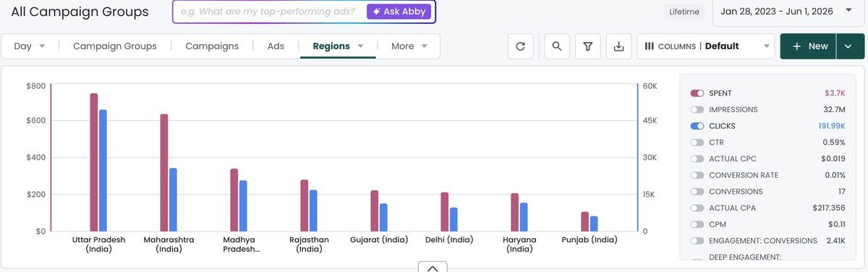Toggle the SPENT metric off

coord(697,93)
